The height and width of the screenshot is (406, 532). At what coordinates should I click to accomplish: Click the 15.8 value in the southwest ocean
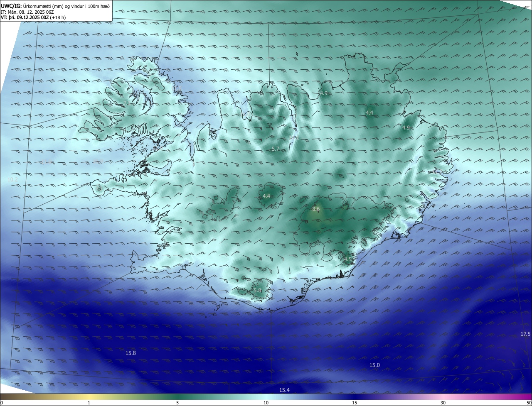131,353
